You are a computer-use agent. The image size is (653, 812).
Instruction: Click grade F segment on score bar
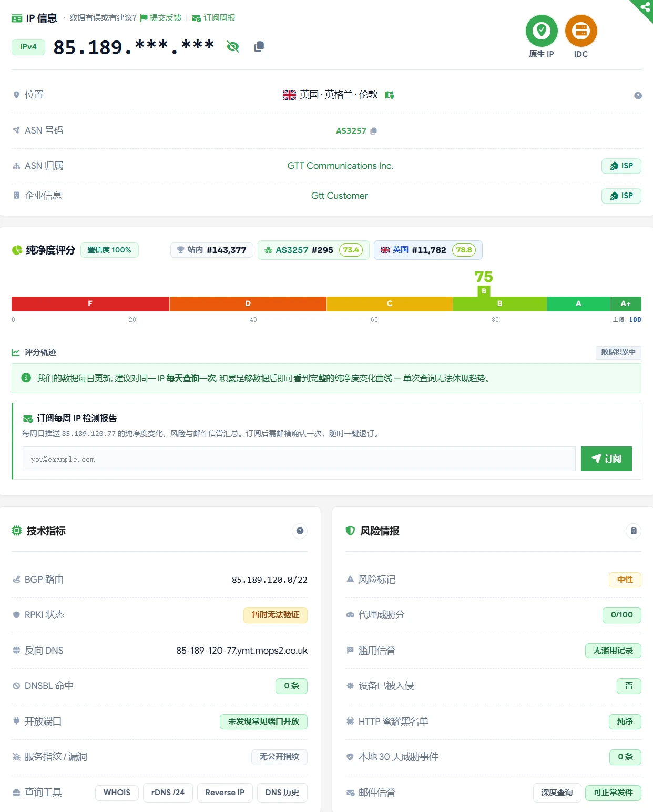tap(90, 304)
